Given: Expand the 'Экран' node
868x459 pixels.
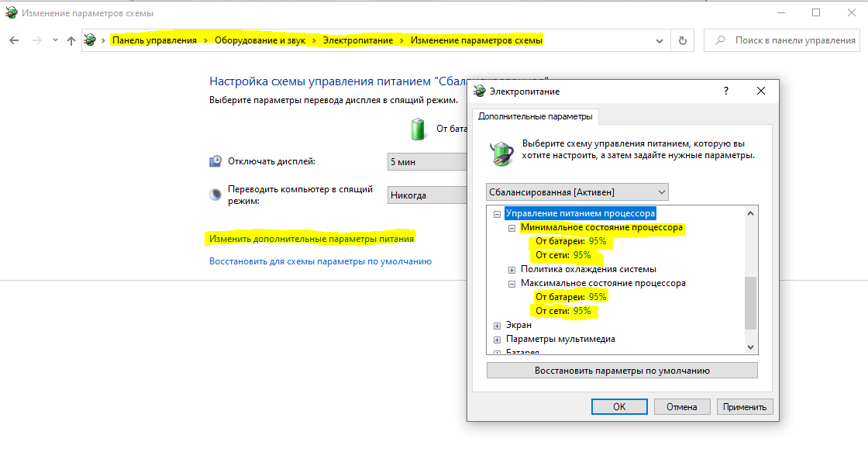Looking at the screenshot, I should click(497, 326).
